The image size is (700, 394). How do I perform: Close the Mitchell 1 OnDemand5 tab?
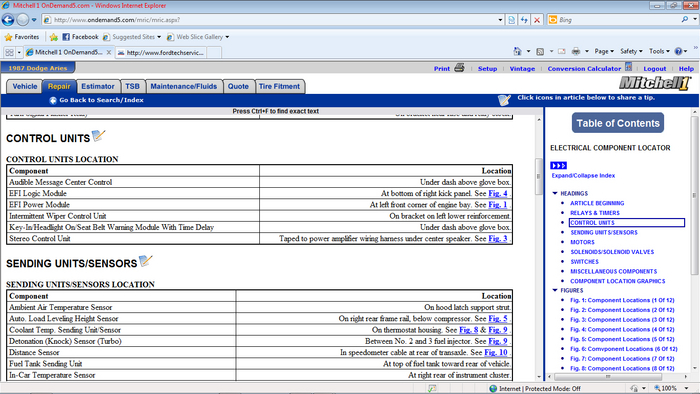[x=108, y=52]
